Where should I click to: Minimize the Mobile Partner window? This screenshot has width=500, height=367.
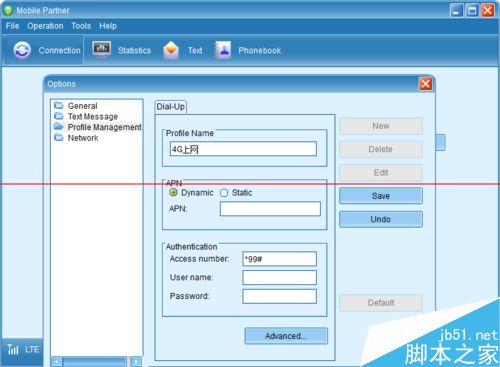[x=456, y=10]
